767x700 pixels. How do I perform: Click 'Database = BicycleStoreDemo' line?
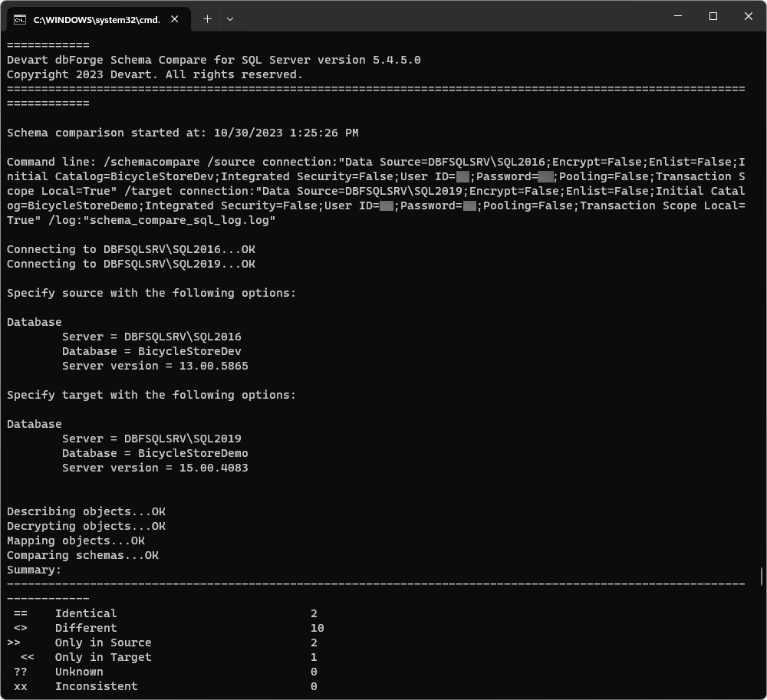point(155,453)
